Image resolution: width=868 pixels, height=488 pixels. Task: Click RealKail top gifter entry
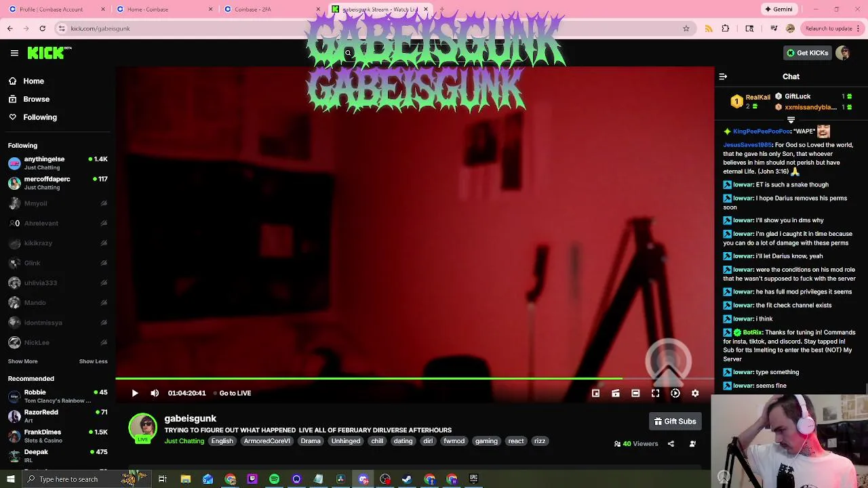pos(751,102)
